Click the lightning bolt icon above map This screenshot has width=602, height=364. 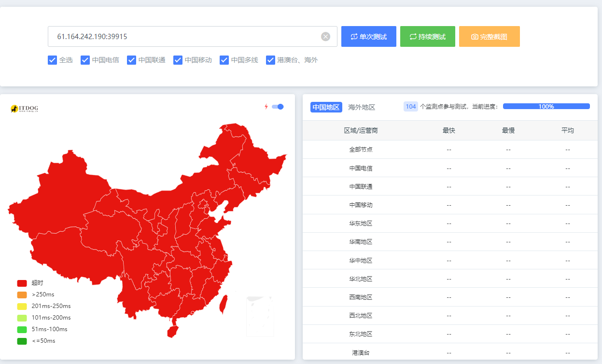pyautogui.click(x=266, y=107)
